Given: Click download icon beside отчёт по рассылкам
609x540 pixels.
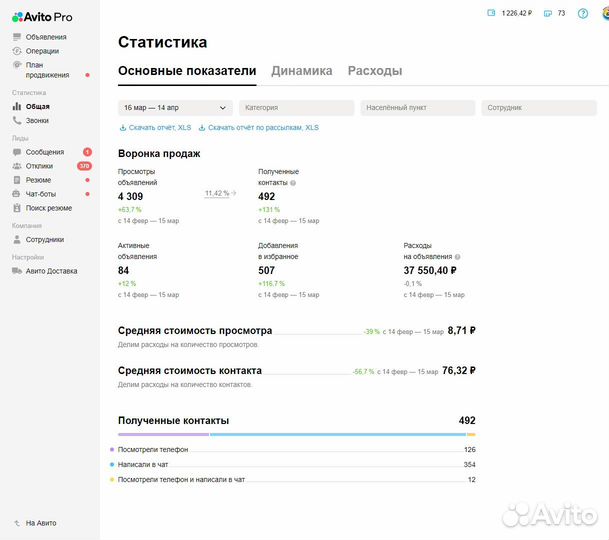Looking at the screenshot, I should point(202,128).
